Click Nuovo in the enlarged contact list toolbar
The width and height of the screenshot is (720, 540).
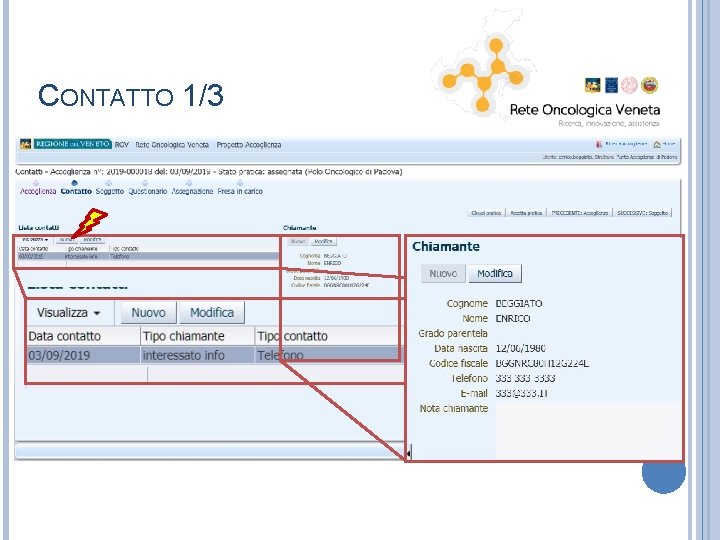148,313
